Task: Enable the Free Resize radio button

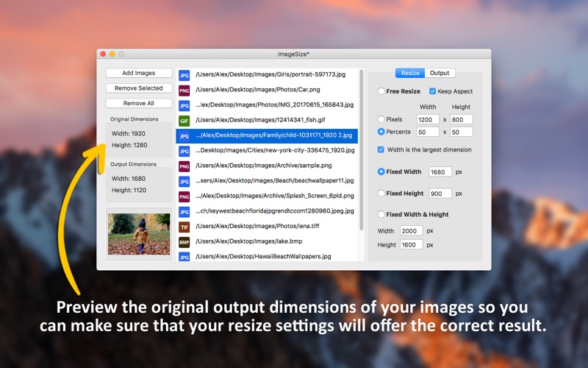Action: coord(381,92)
